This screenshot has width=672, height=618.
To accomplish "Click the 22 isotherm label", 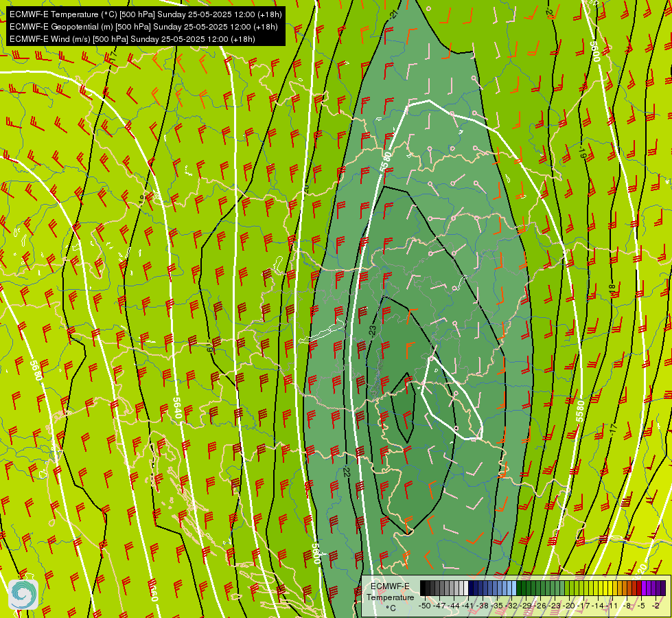I will [x=346, y=472].
